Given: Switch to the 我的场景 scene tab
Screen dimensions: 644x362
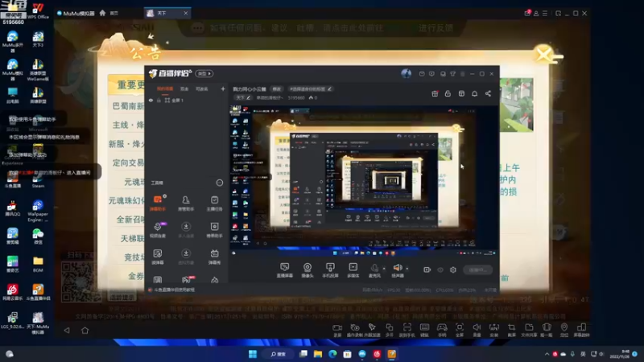Looking at the screenshot, I should tap(165, 88).
